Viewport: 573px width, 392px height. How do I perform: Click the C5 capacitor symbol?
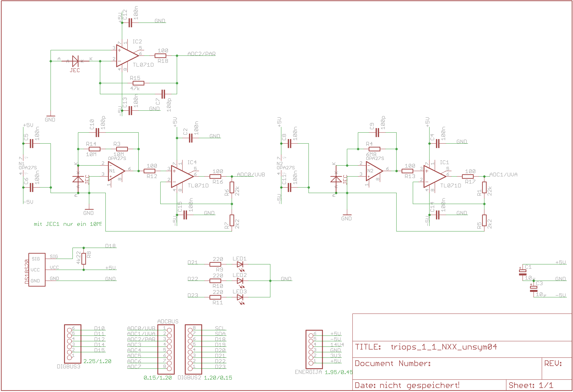click(31, 144)
